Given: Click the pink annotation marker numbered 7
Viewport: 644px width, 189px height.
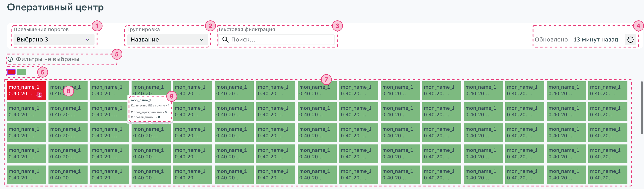Looking at the screenshot, I should coord(326,80).
